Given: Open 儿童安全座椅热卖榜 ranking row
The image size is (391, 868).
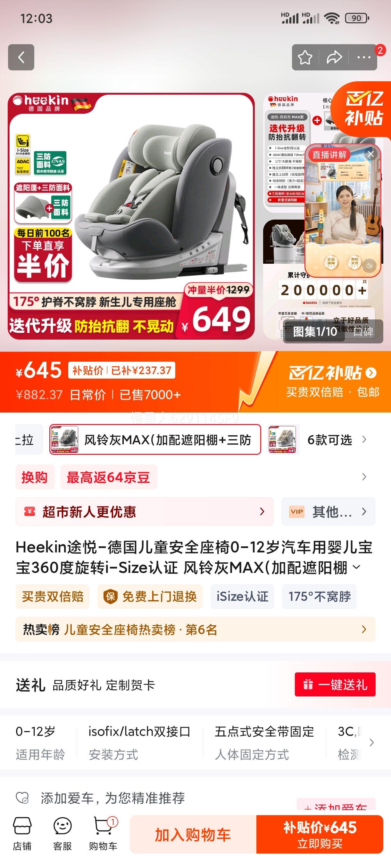Looking at the screenshot, I should click(x=195, y=630).
